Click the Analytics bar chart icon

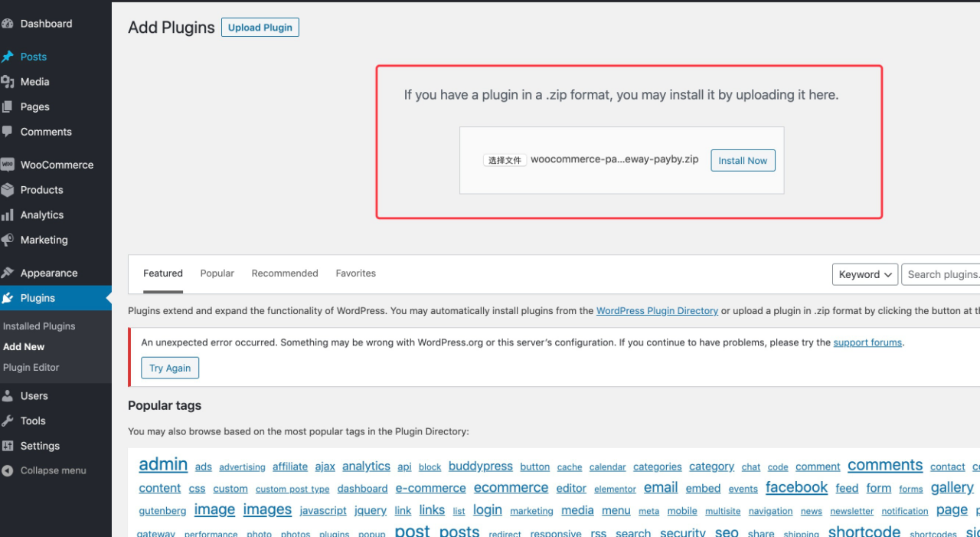[8, 215]
